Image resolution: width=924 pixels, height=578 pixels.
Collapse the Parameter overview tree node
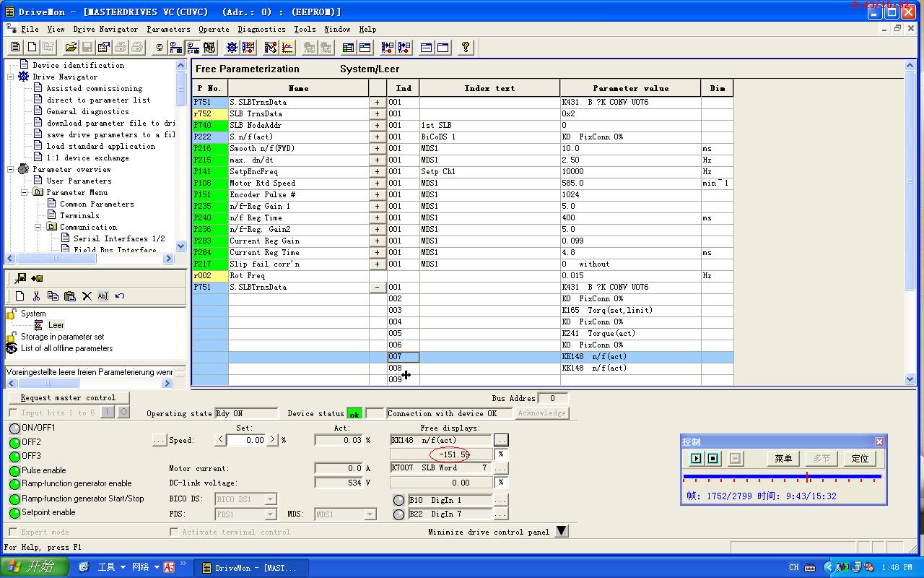[10, 169]
